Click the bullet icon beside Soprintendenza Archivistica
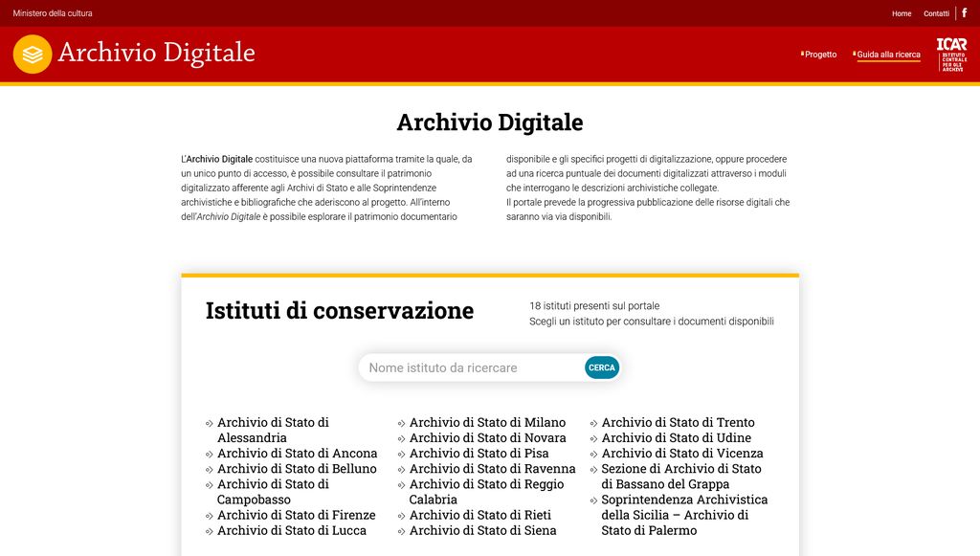The height and width of the screenshot is (556, 980). point(593,500)
